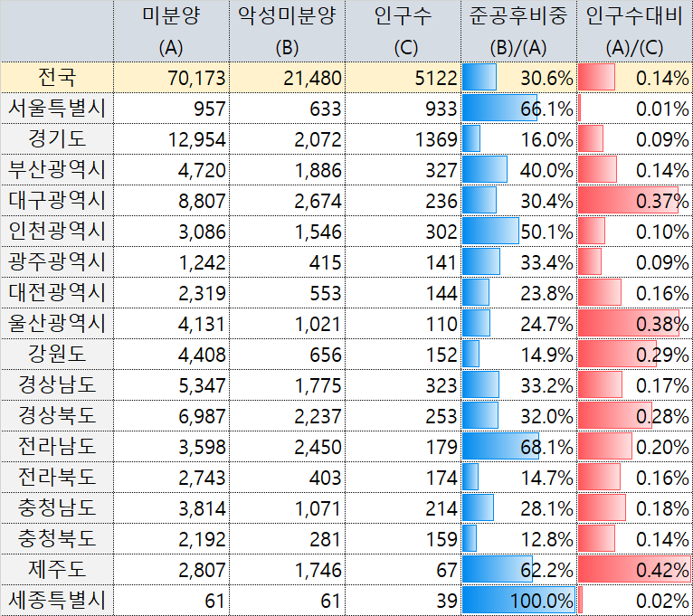Select the 68.1% cell for 전라남도

(519, 446)
